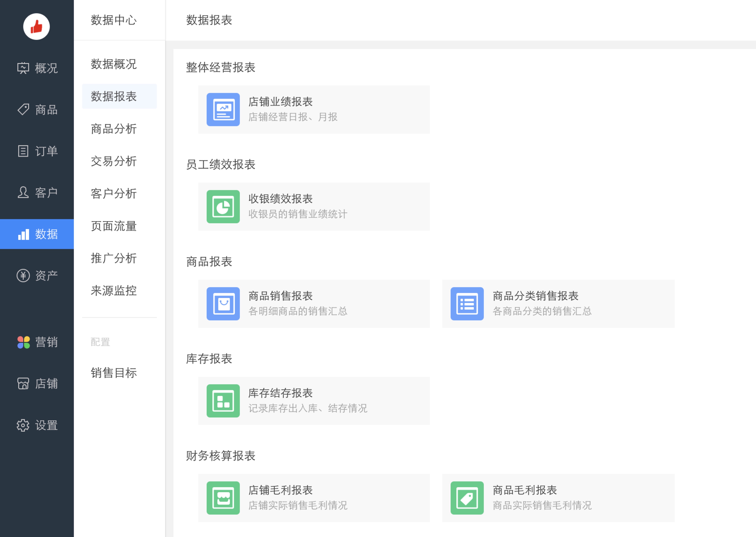Click the 员工绩效报表 section heading
The height and width of the screenshot is (537, 756).
[x=221, y=164]
